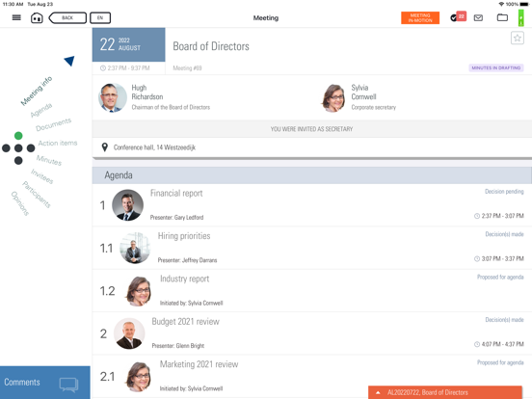The width and height of the screenshot is (532, 399).
Task: Tap the left dot of the navigation pad
Action: (x=6, y=147)
